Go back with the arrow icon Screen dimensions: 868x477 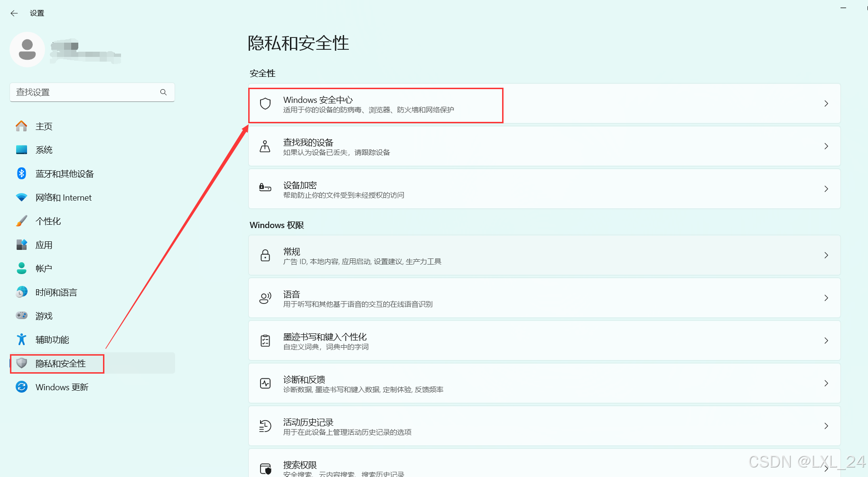point(14,13)
